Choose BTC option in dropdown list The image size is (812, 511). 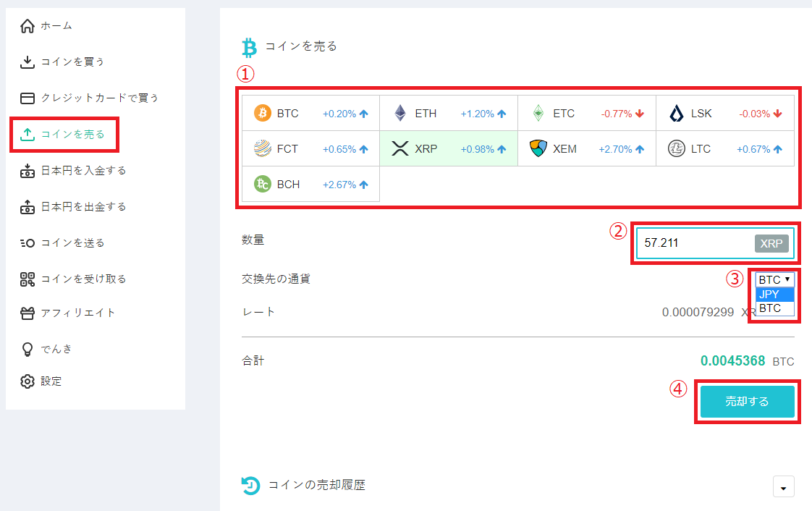pos(774,308)
